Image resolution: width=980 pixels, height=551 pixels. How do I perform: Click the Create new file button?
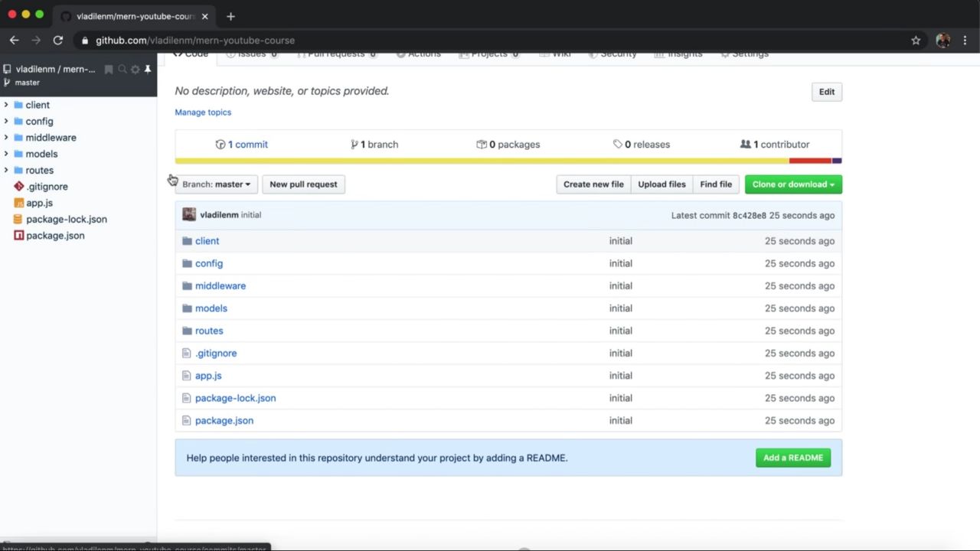tap(593, 184)
